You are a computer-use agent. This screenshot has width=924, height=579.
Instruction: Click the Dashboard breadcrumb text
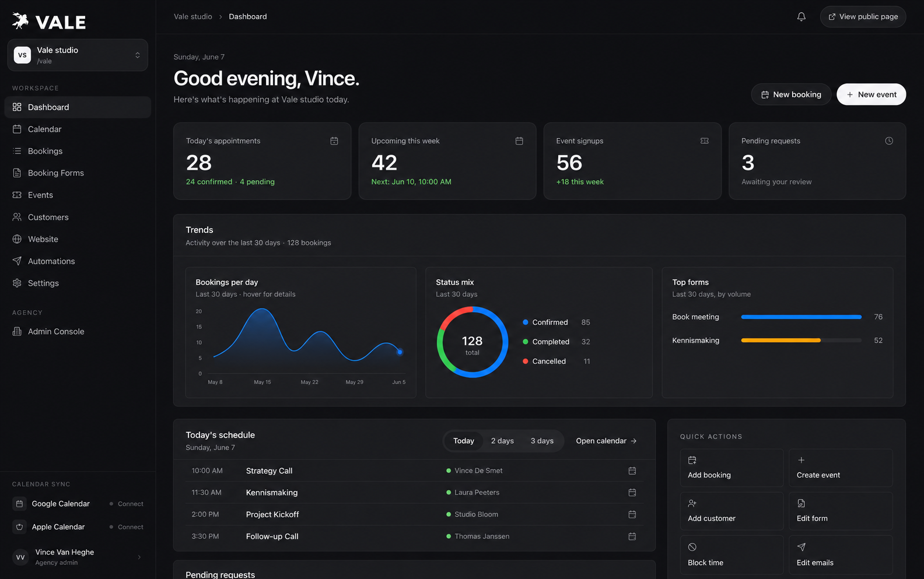(x=248, y=17)
